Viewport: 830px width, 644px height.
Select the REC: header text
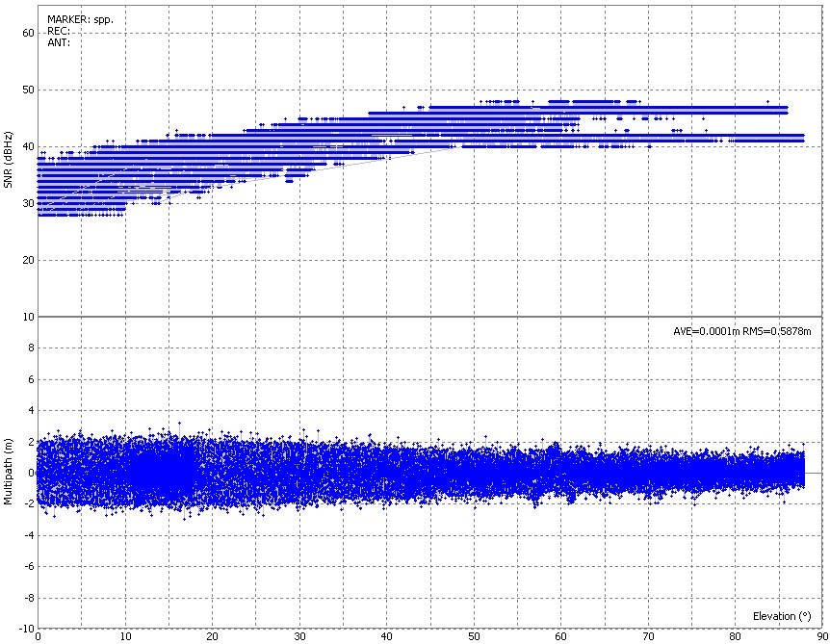(x=59, y=31)
